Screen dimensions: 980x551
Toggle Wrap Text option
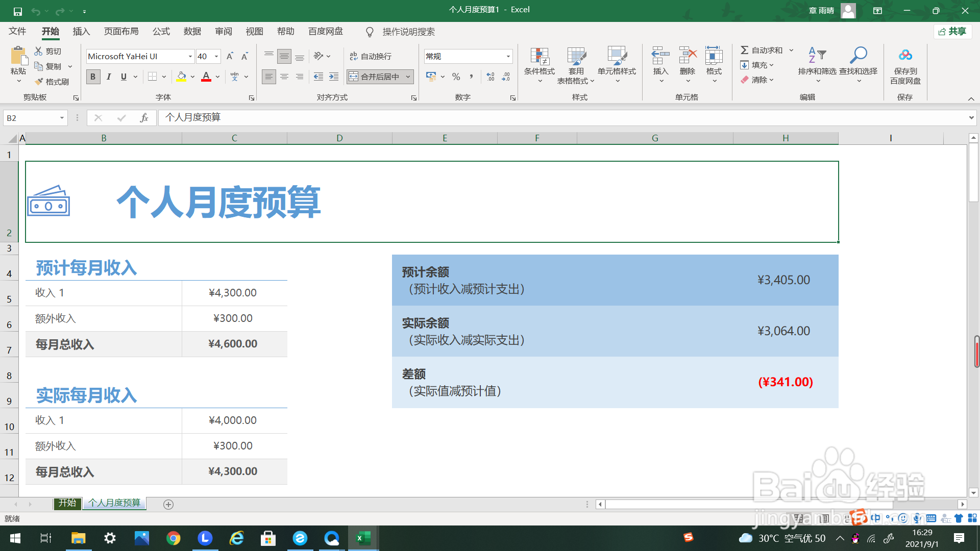point(371,56)
